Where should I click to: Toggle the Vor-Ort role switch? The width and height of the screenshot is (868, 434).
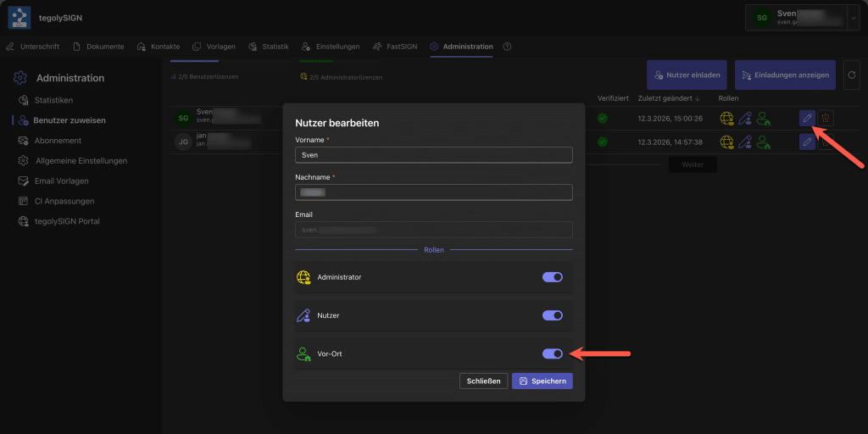552,354
